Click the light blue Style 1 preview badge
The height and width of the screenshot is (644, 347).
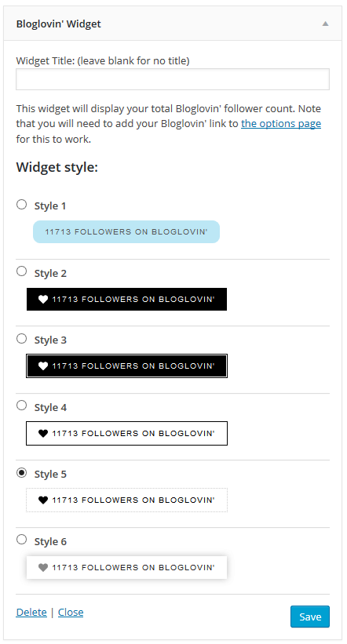tap(126, 231)
